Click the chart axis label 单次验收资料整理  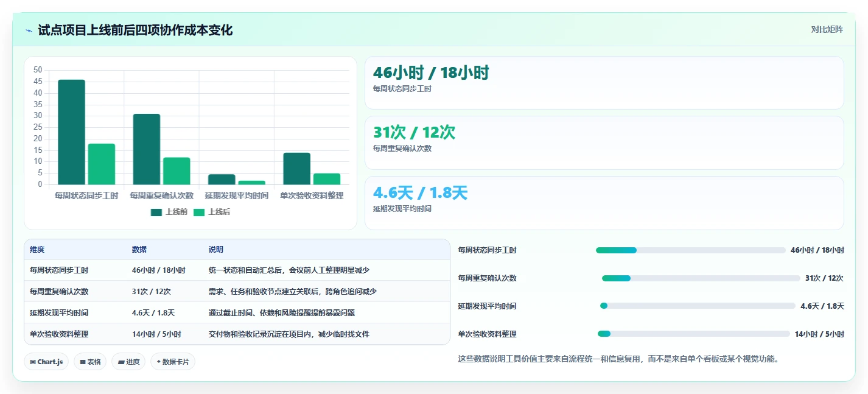[x=312, y=195]
